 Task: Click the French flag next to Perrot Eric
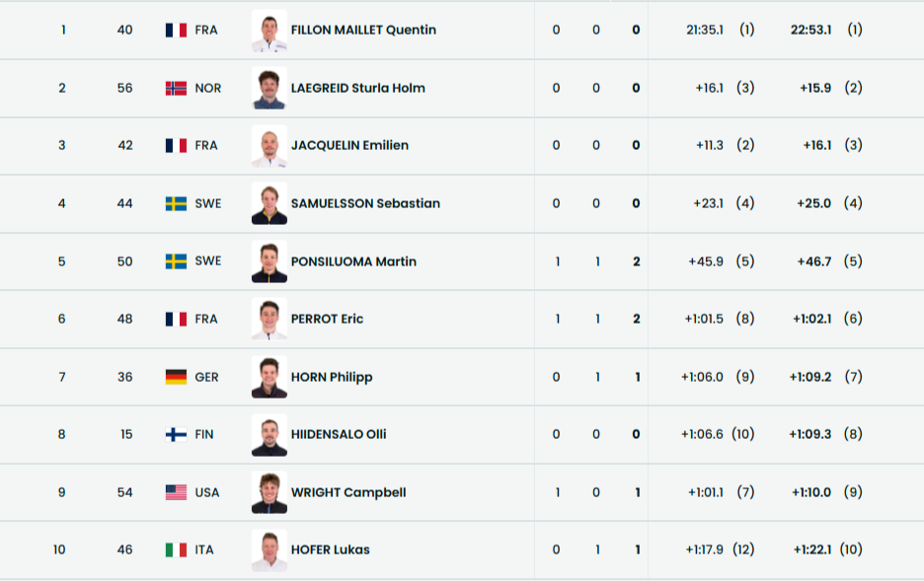176,319
